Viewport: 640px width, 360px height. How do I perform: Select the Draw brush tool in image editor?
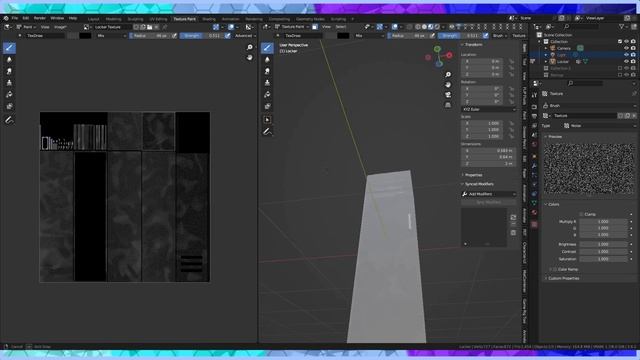[9, 48]
